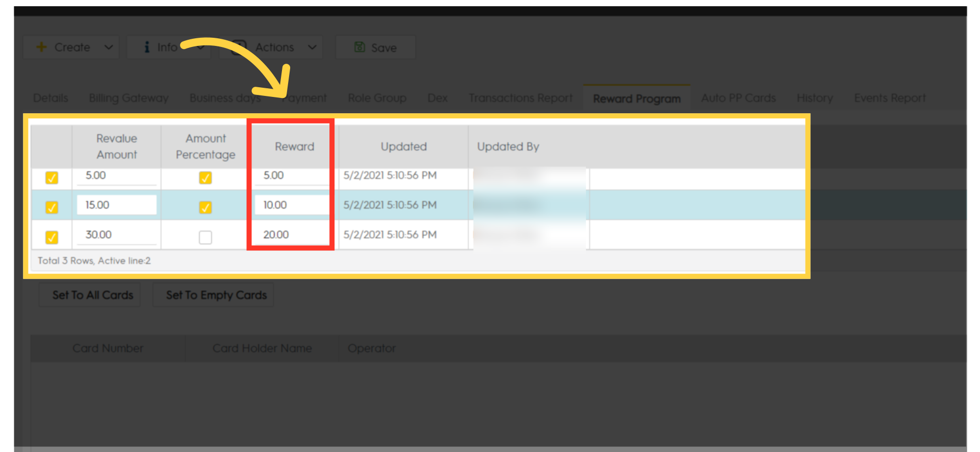Toggle Amount Percentage for 15.00 row

click(205, 207)
